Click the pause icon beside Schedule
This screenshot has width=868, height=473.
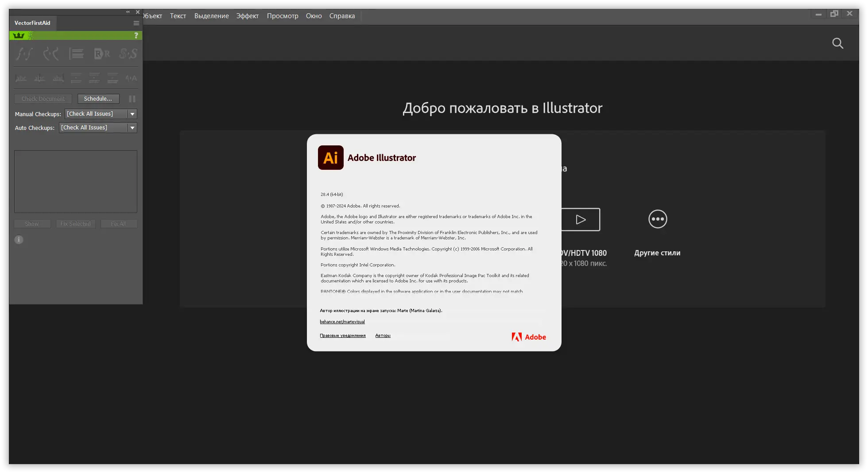click(132, 99)
